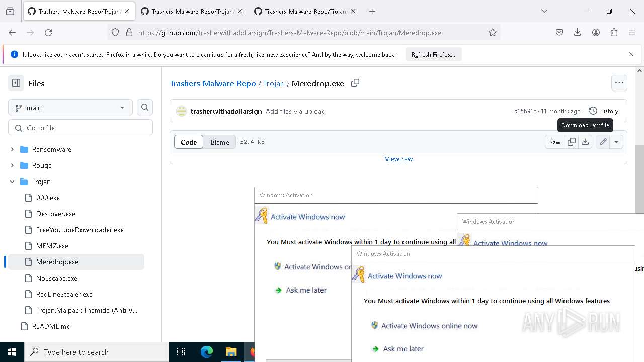Click the Save to Pocket icon
Screen dimensions: 644x362
559,32
